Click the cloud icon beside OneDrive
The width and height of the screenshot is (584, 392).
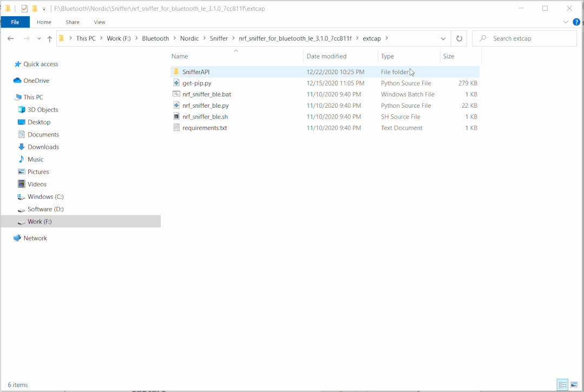tap(17, 80)
